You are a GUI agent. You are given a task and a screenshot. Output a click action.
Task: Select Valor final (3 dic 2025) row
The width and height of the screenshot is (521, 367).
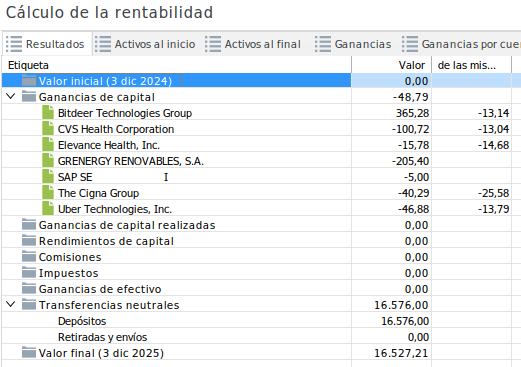(261, 353)
